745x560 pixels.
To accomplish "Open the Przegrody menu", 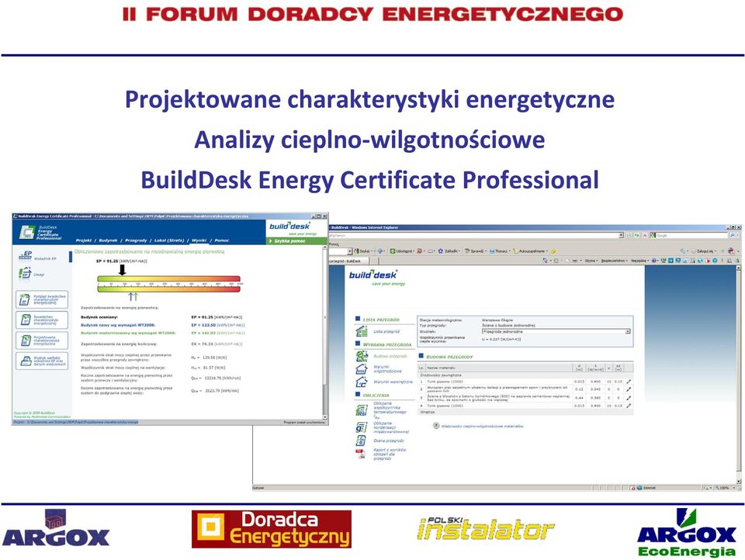I will pos(136,240).
